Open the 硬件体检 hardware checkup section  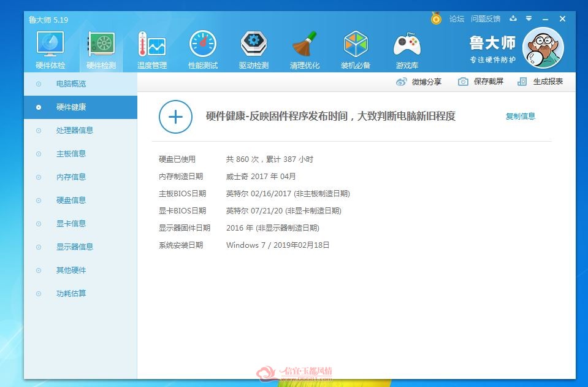(x=50, y=50)
